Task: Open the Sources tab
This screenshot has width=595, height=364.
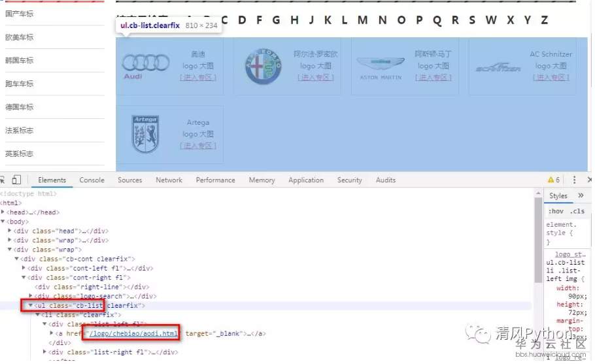Action: [129, 180]
